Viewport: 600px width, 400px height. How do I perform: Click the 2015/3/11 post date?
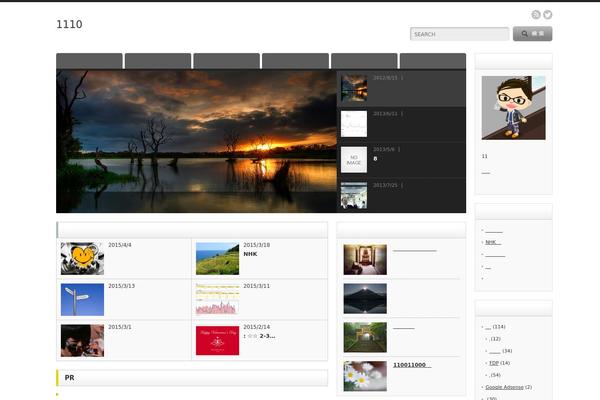pyautogui.click(x=256, y=286)
